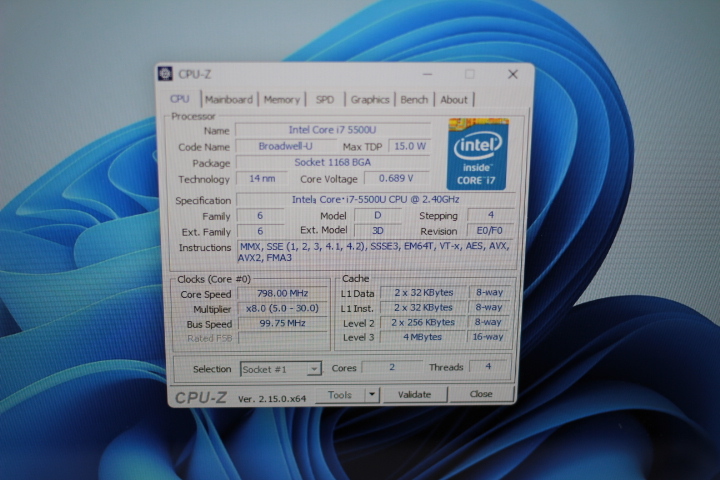This screenshot has height=480, width=720.
Task: Click the Technology value 14 nm
Action: point(262,178)
